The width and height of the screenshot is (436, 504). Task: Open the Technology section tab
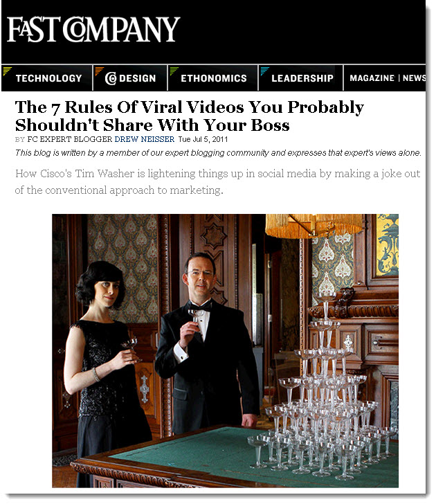point(47,78)
